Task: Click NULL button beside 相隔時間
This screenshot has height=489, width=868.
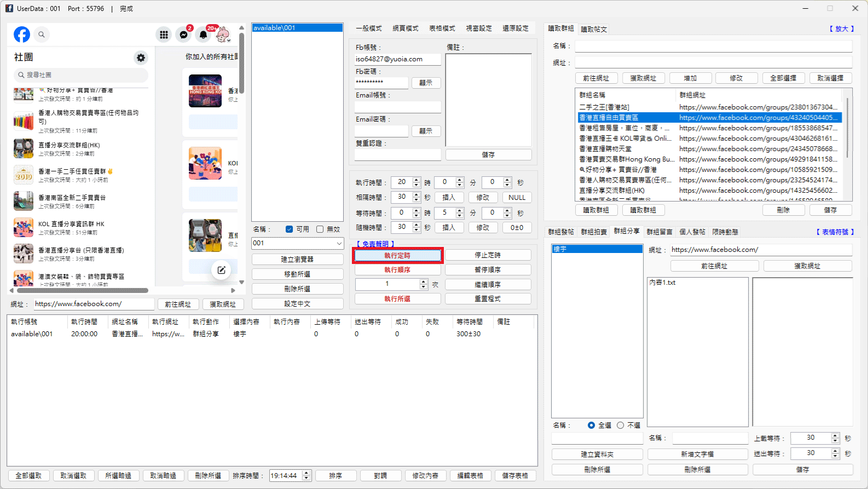Action: (x=517, y=198)
